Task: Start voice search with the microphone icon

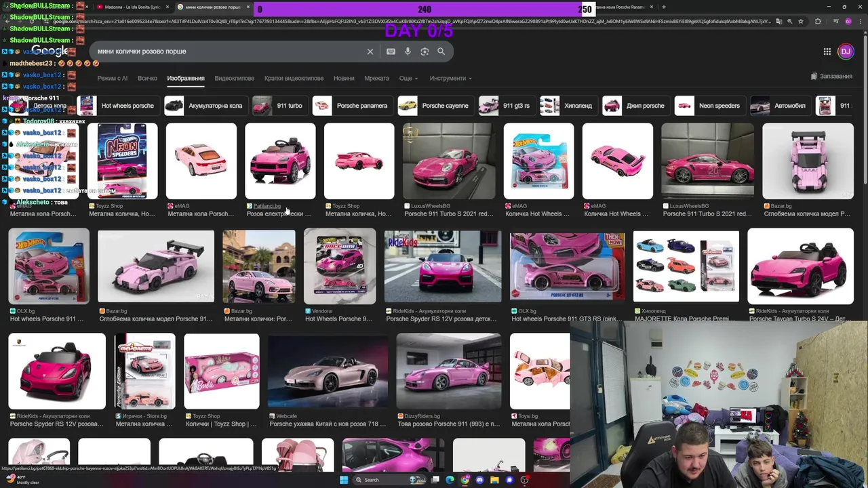Action: [408, 52]
